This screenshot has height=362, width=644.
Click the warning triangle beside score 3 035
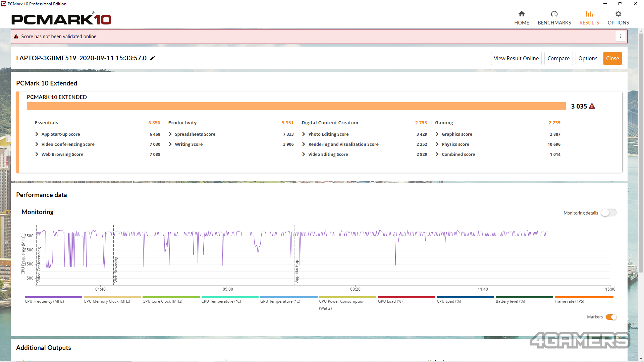click(x=592, y=106)
